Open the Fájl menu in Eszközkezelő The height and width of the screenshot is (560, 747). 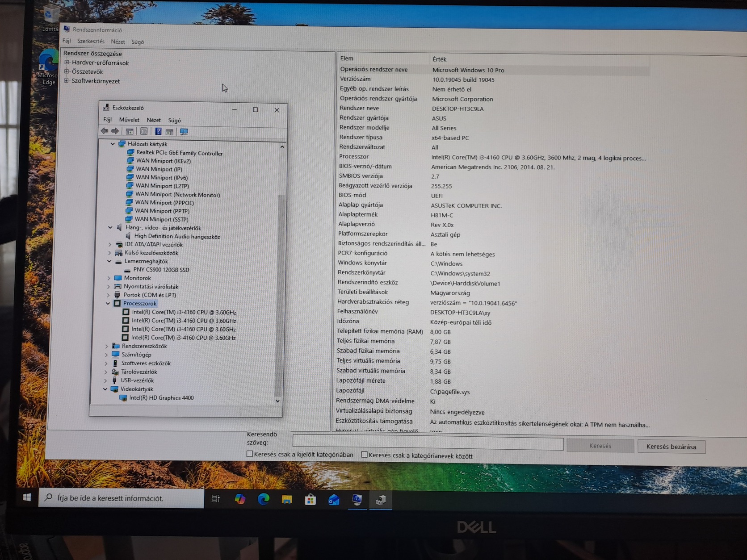107,119
